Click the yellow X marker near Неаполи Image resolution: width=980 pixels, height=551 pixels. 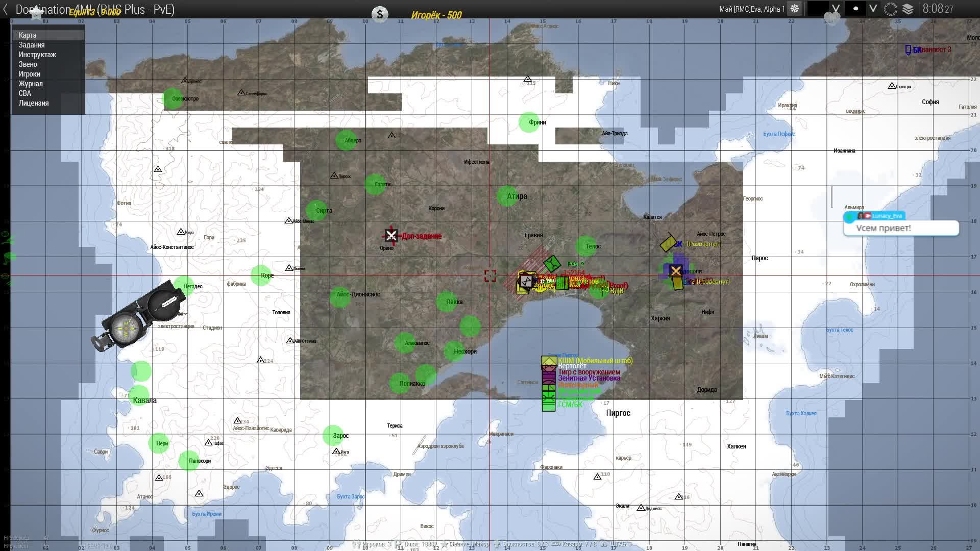(x=676, y=271)
